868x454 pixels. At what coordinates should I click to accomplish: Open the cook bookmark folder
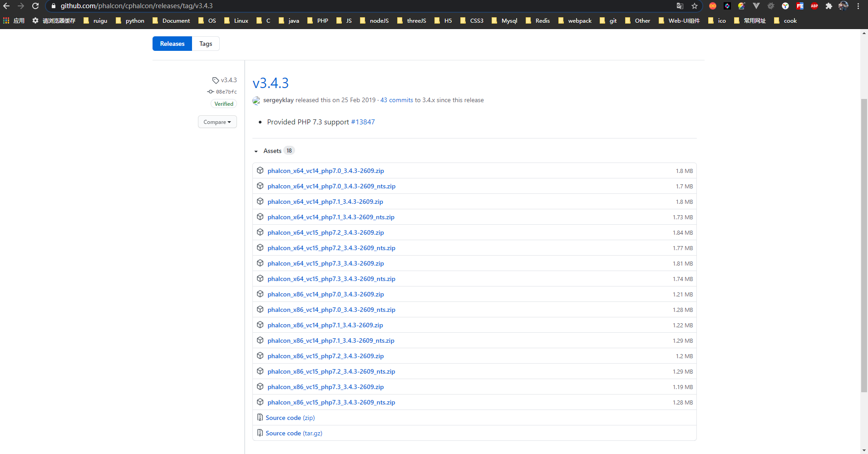[785, 20]
